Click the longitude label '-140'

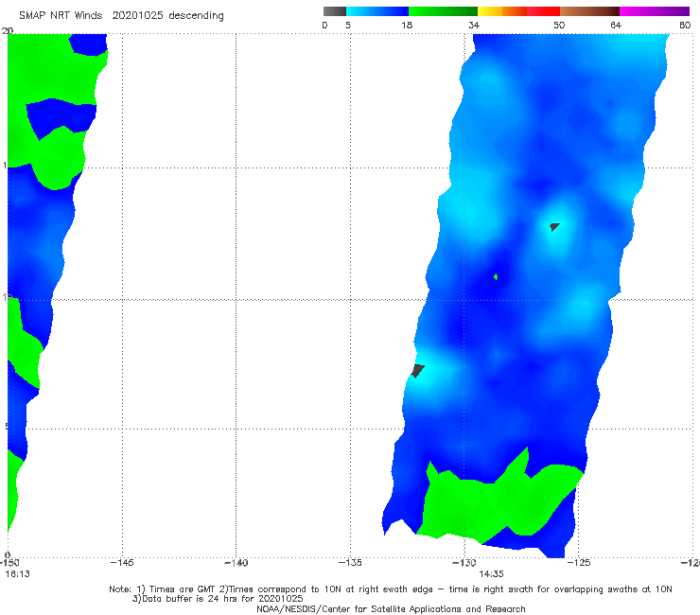236,563
